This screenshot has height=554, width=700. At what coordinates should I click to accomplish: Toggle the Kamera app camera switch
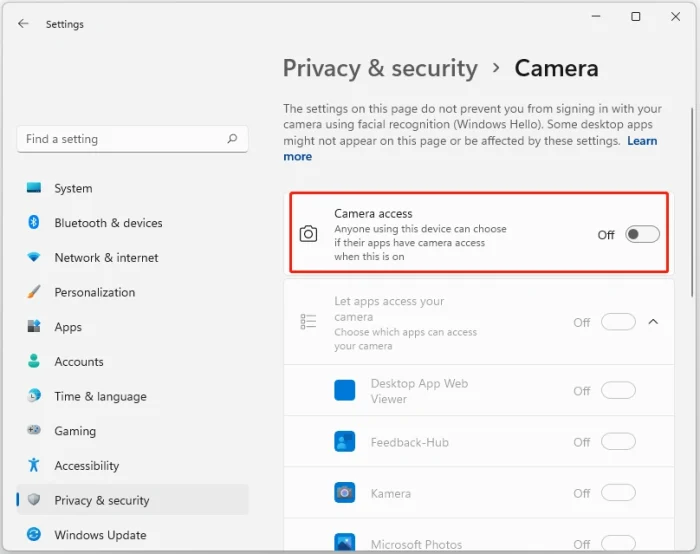click(618, 493)
